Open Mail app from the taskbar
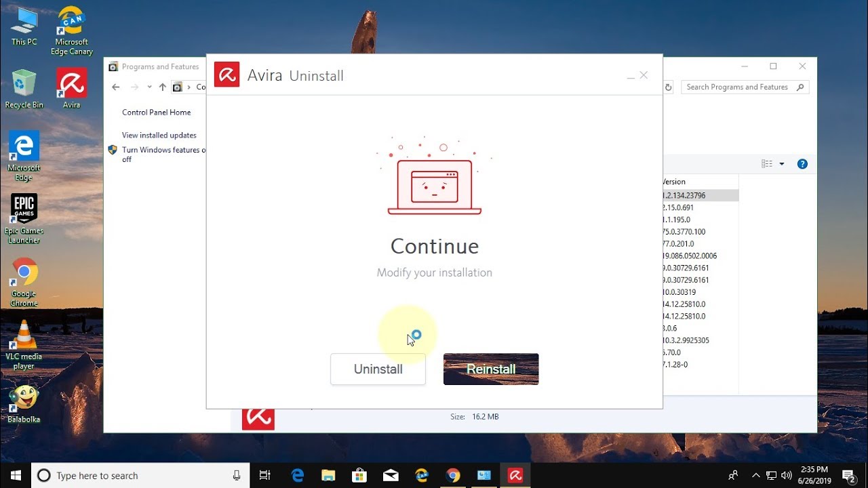Screen dimensions: 868x488 pos(391,475)
